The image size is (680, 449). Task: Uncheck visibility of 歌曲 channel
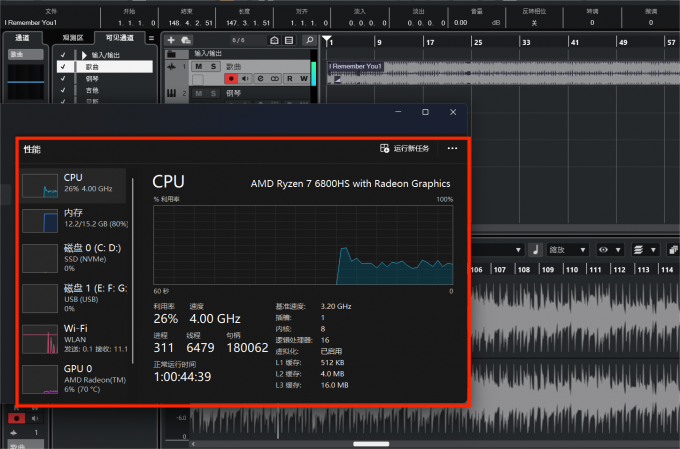(x=63, y=66)
